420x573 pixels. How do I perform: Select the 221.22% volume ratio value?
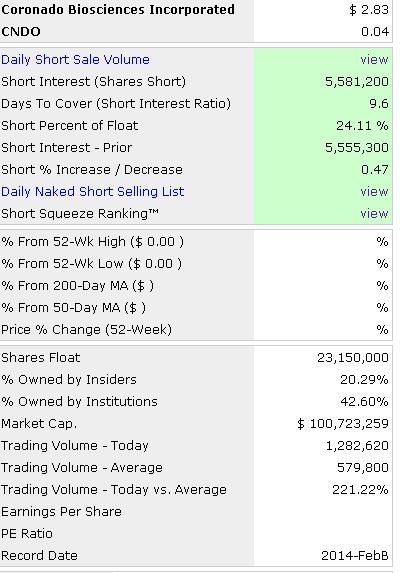pos(360,490)
